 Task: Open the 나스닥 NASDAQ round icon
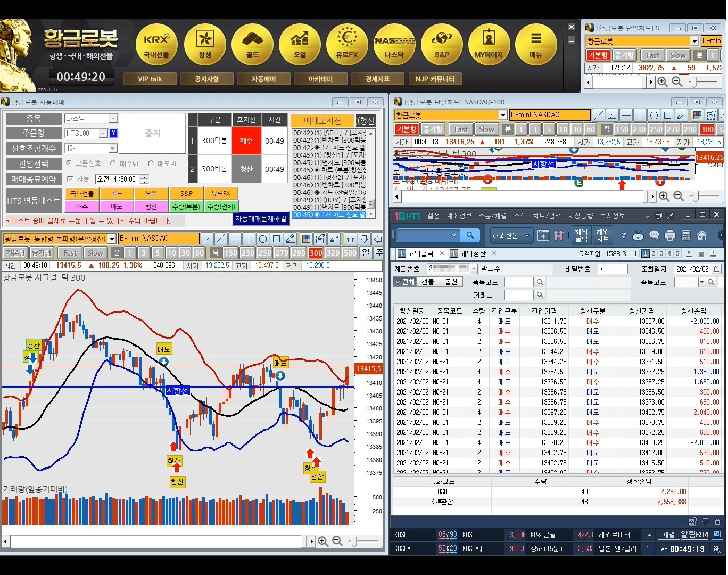click(x=394, y=45)
